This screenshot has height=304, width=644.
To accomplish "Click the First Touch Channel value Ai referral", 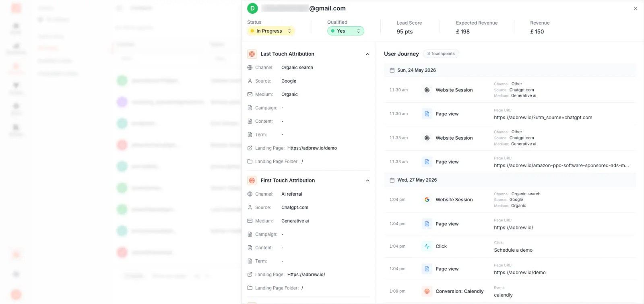I will 292,194.
